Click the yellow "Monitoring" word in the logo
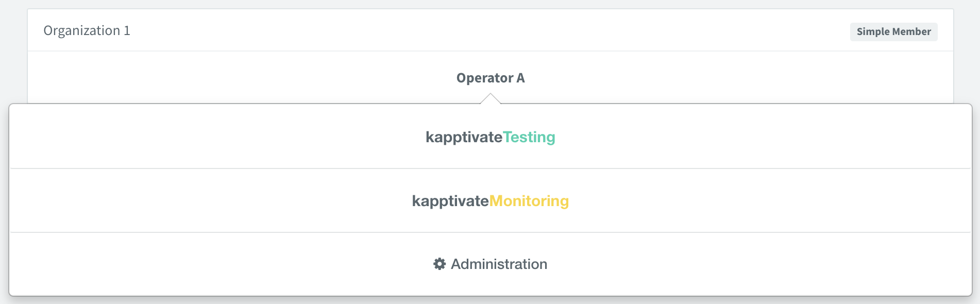980x304 pixels. point(529,201)
